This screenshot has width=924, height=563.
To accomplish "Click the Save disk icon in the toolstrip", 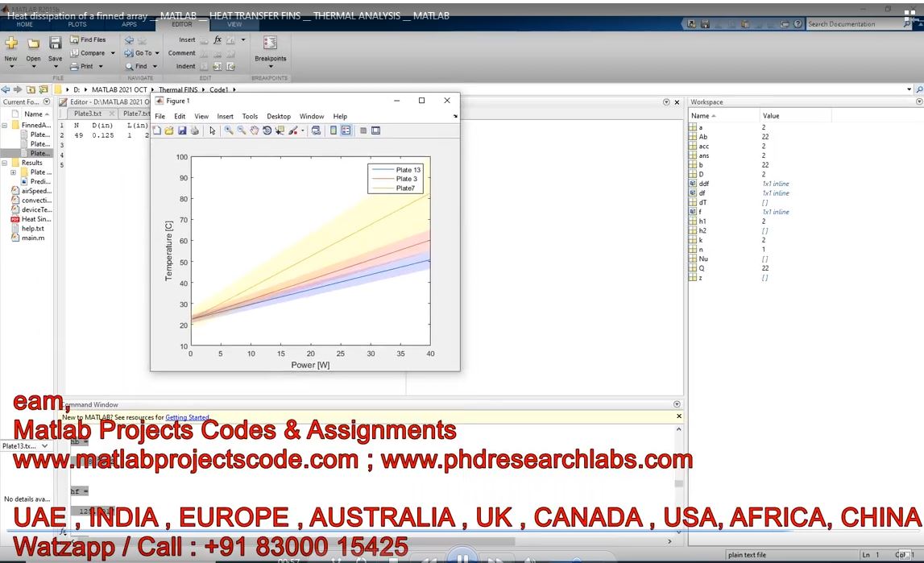I will 55,43.
